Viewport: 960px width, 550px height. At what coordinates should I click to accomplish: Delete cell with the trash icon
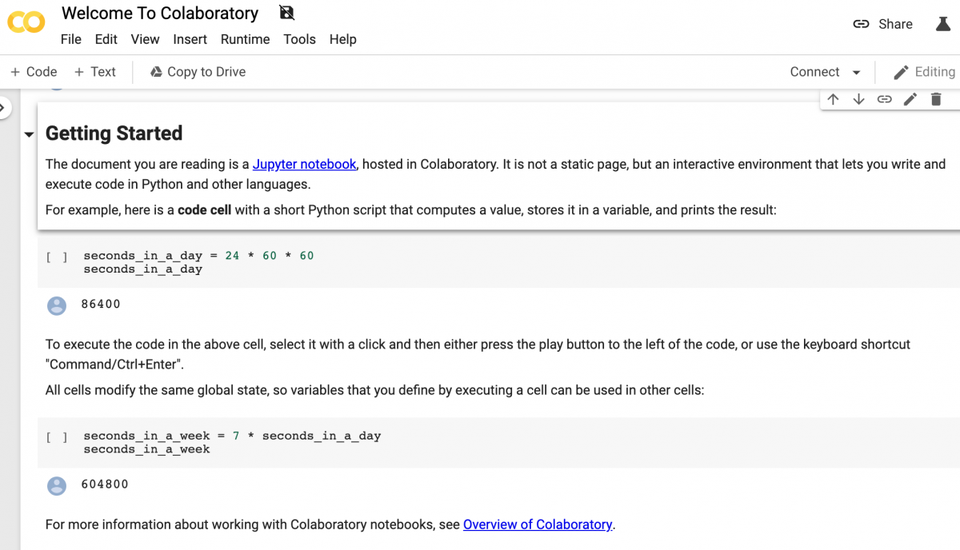(x=936, y=99)
